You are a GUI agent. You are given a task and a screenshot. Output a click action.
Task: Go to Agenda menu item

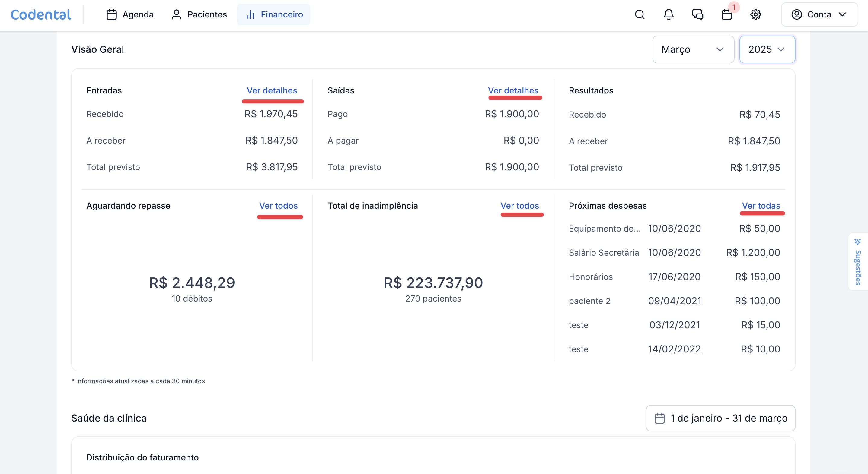tap(130, 14)
